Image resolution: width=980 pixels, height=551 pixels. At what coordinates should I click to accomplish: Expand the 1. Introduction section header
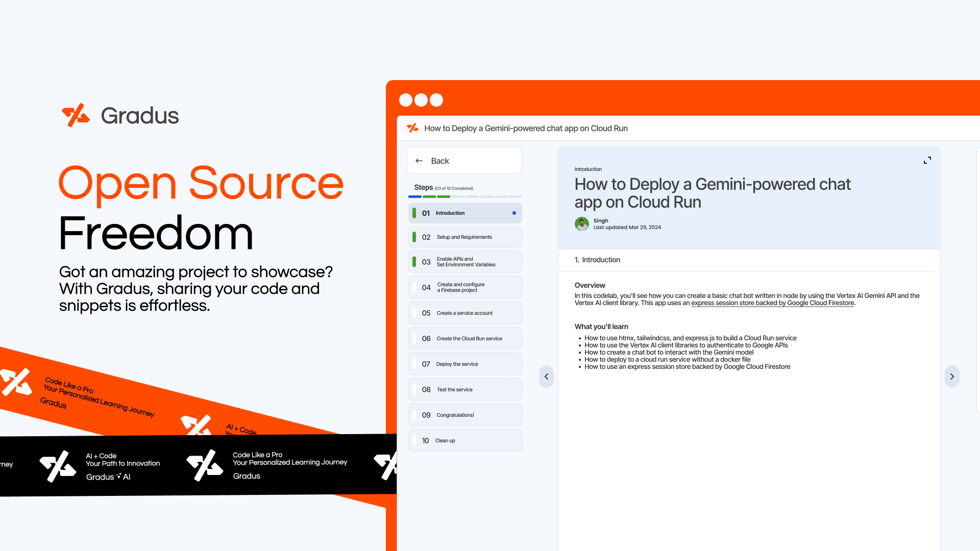tap(597, 260)
